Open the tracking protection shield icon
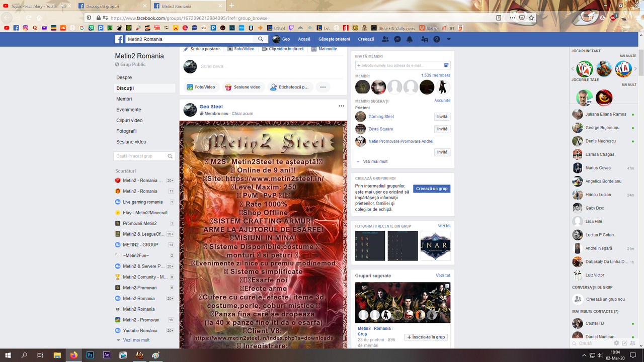This screenshot has height=362, width=644. pyautogui.click(x=89, y=18)
